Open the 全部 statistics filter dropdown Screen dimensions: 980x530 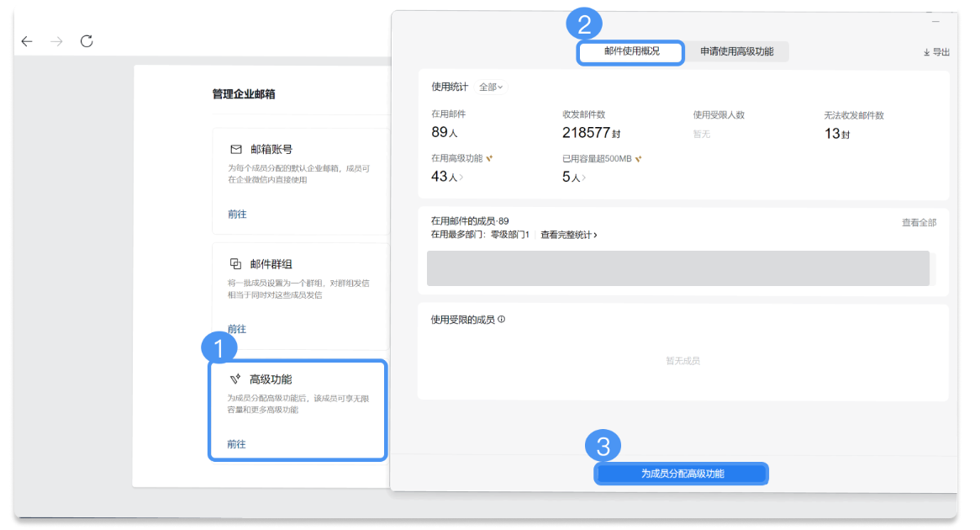[x=492, y=87]
